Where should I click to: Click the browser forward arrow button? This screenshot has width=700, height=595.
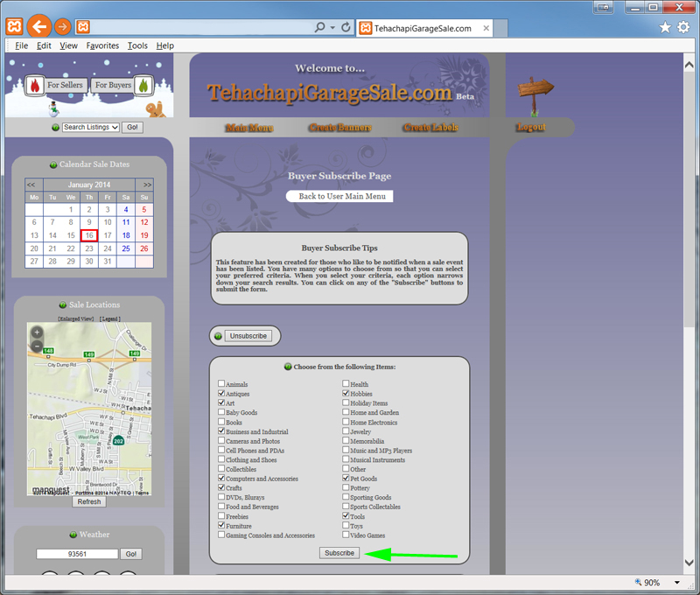point(62,27)
